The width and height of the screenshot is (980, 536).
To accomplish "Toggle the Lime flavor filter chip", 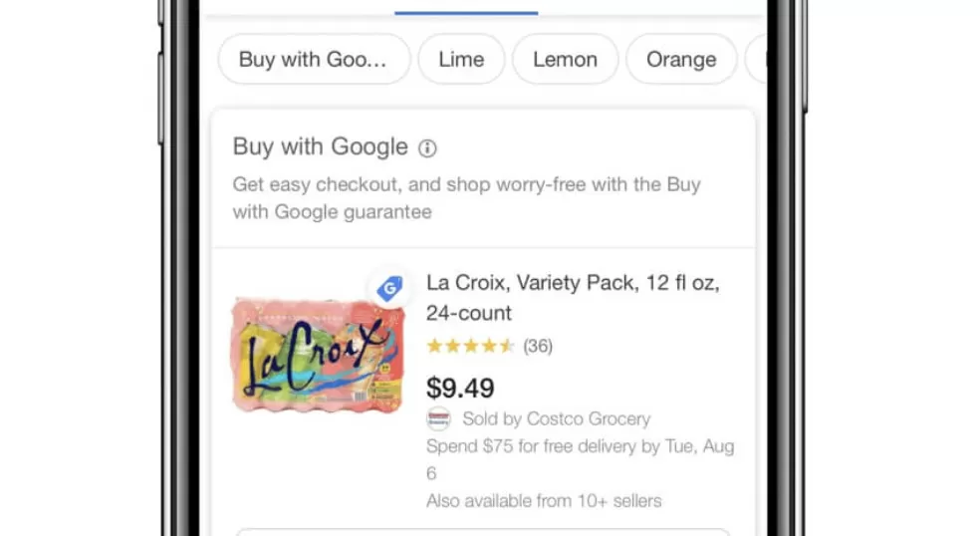I will click(x=461, y=60).
